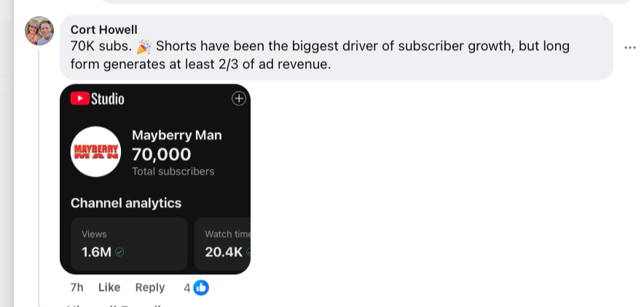Image resolution: width=644 pixels, height=307 pixels.
Task: Open the 7h comment timestamp
Action: coord(76,287)
